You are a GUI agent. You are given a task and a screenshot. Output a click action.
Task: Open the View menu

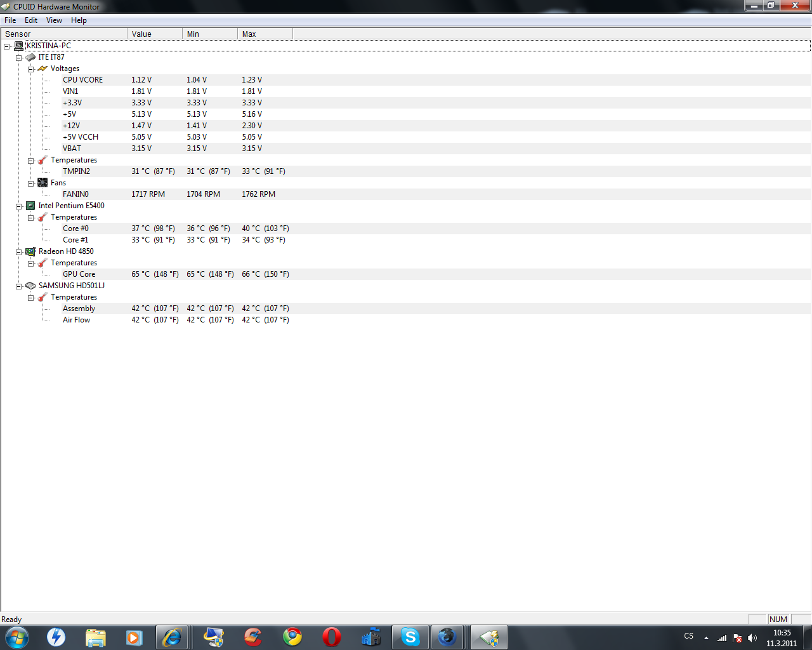(x=54, y=20)
